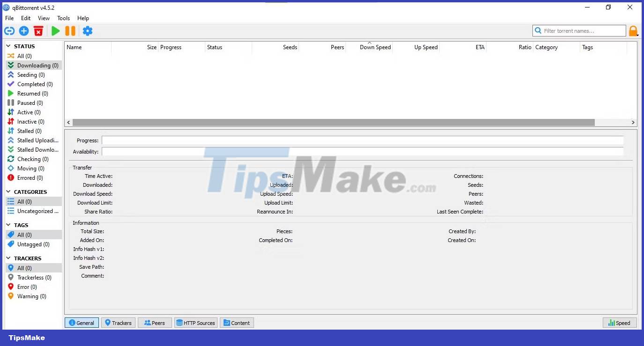644x346 pixels.
Task: Switch to the HTTP Sources tab
Action: pos(196,323)
